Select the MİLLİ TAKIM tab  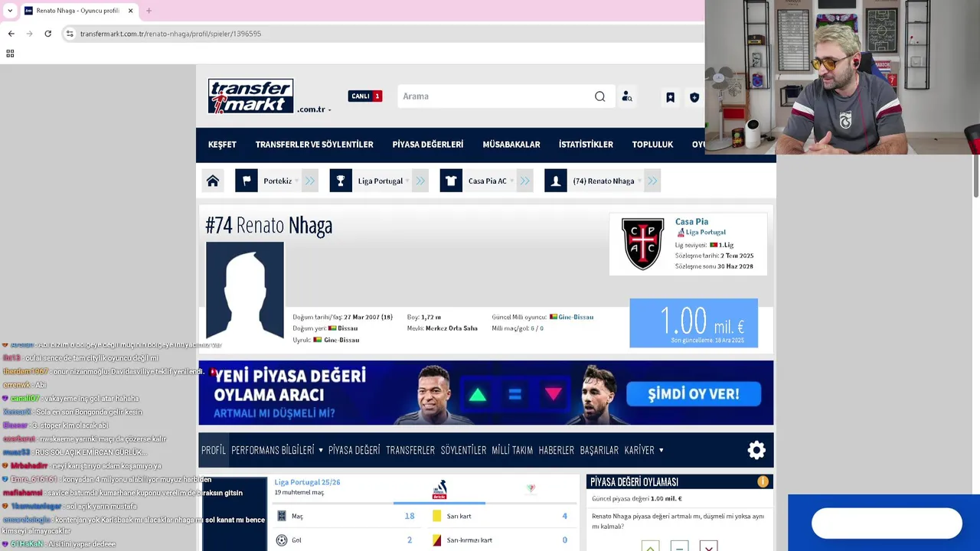point(512,451)
